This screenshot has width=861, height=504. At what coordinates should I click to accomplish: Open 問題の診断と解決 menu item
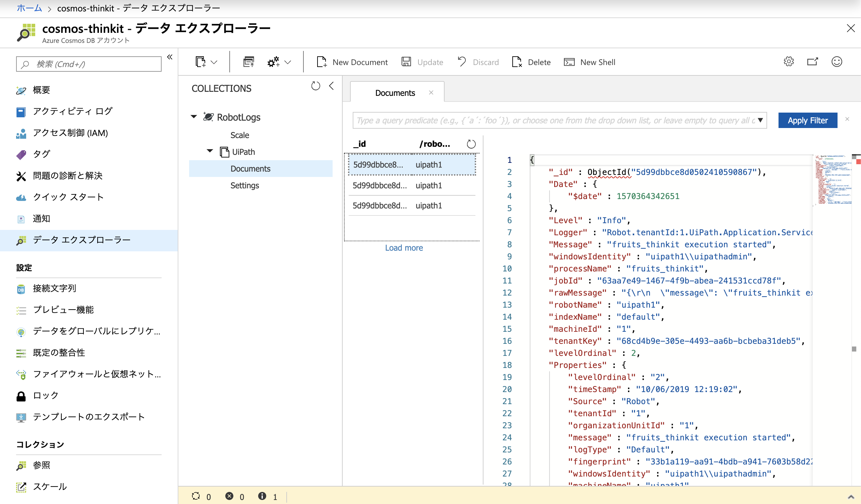[x=89, y=176]
